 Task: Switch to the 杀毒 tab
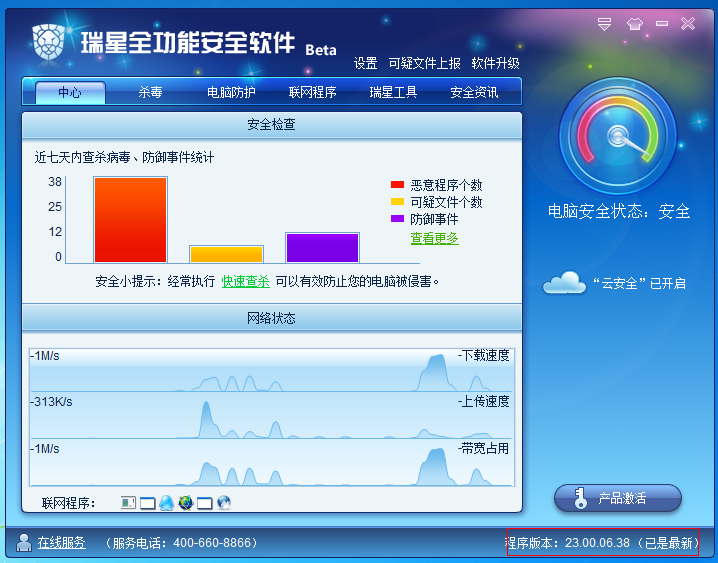[x=151, y=92]
